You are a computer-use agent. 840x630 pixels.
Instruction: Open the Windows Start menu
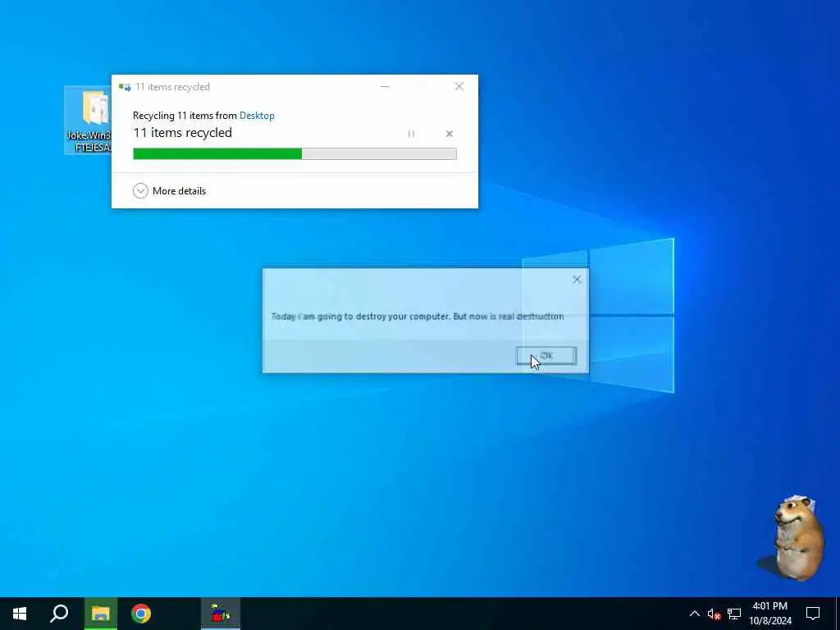point(20,614)
